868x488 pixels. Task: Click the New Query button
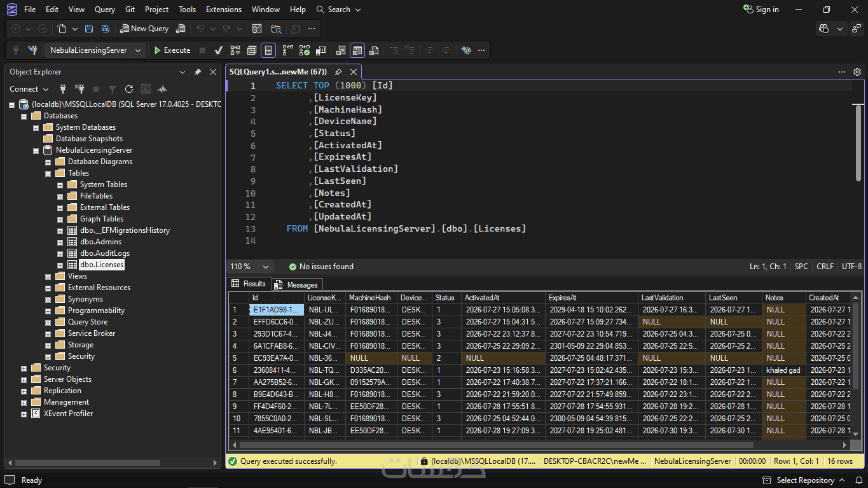pos(144,29)
